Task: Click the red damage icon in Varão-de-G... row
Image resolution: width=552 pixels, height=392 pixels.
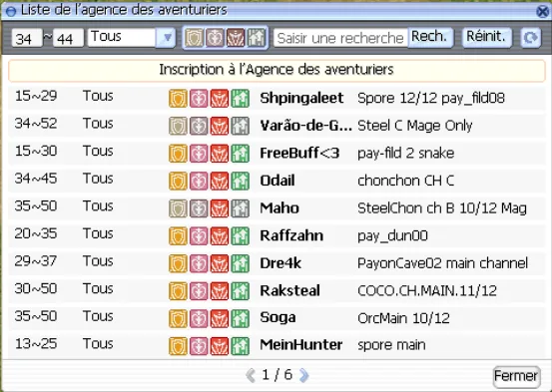Action: [220, 126]
